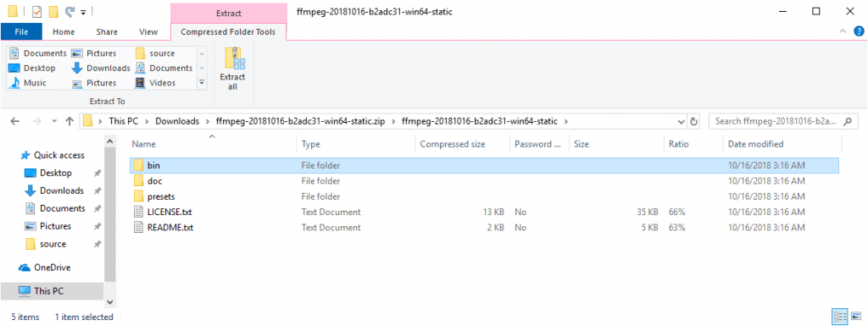Open the Quick Access Toolbar customize dropdown
Image resolution: width=868 pixels, height=326 pixels.
83,11
